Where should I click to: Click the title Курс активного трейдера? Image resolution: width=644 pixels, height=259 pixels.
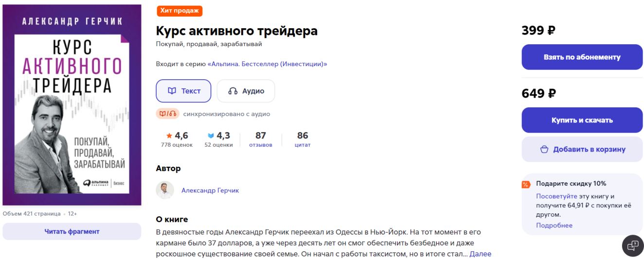click(237, 31)
